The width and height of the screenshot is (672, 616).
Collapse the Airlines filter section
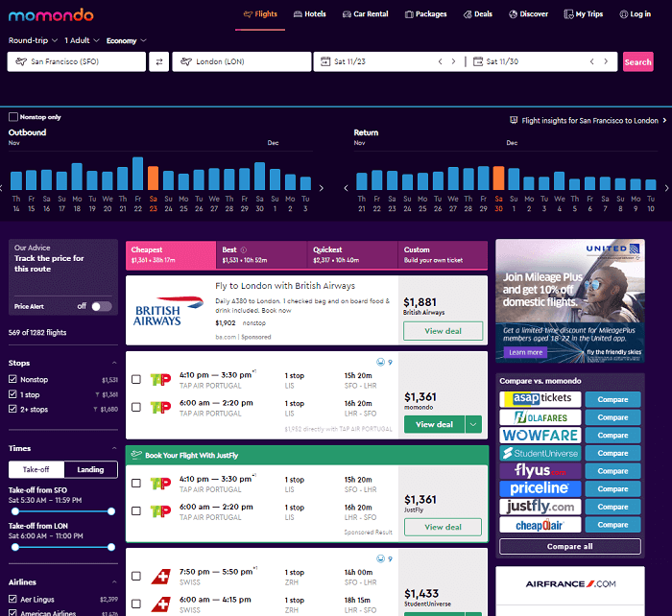pos(114,581)
